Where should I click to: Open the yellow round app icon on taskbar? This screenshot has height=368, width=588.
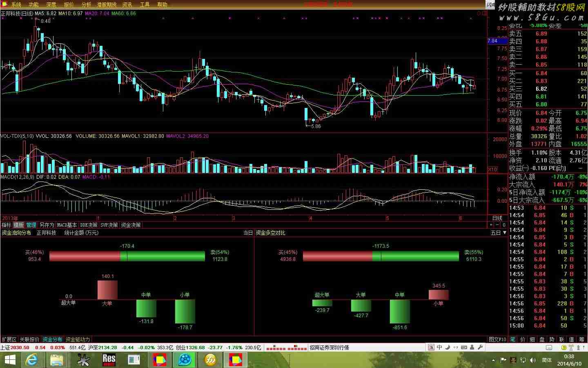coord(211,360)
